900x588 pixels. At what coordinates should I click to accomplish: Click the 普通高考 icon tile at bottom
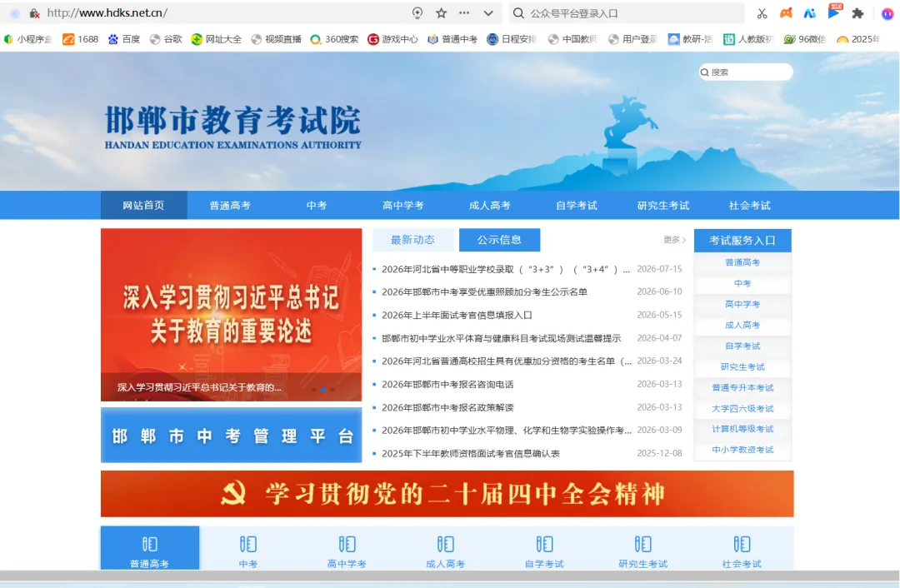pyautogui.click(x=150, y=548)
